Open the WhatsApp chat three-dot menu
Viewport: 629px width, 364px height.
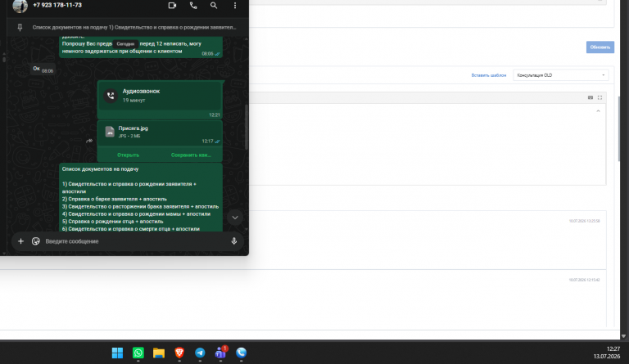point(235,6)
